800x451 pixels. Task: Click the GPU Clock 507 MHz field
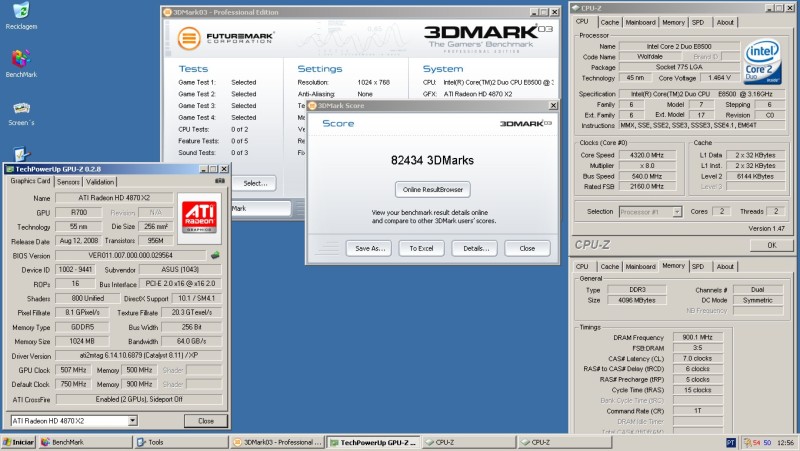click(73, 370)
